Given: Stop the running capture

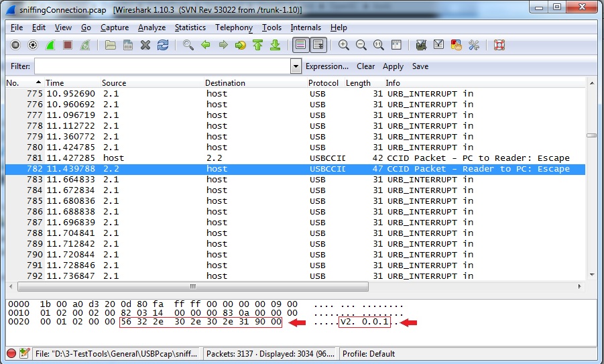Looking at the screenshot, I should pyautogui.click(x=68, y=45).
